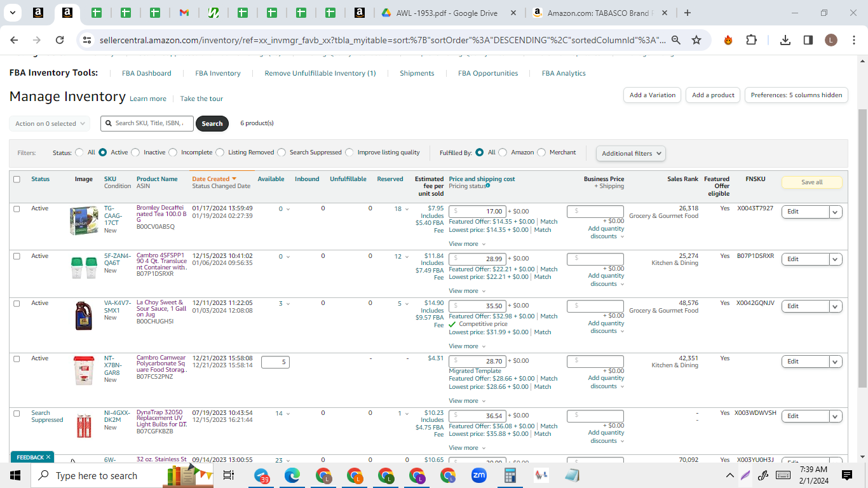Click the Save all button
The height and width of the screenshot is (488, 868).
(x=811, y=182)
